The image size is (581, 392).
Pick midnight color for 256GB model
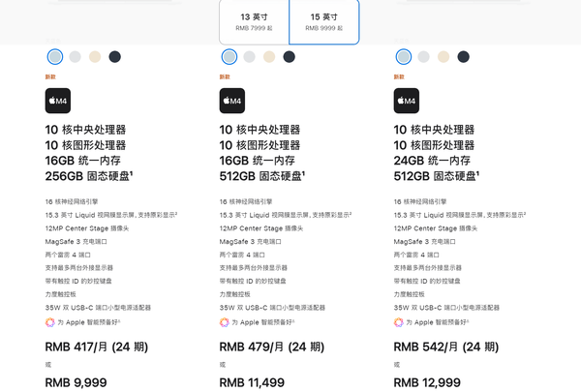pyautogui.click(x=115, y=57)
